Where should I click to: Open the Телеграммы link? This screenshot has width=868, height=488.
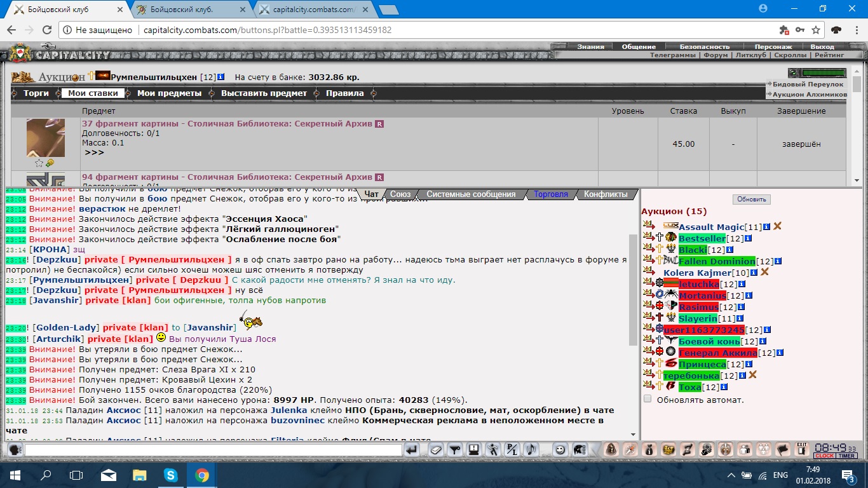point(673,55)
